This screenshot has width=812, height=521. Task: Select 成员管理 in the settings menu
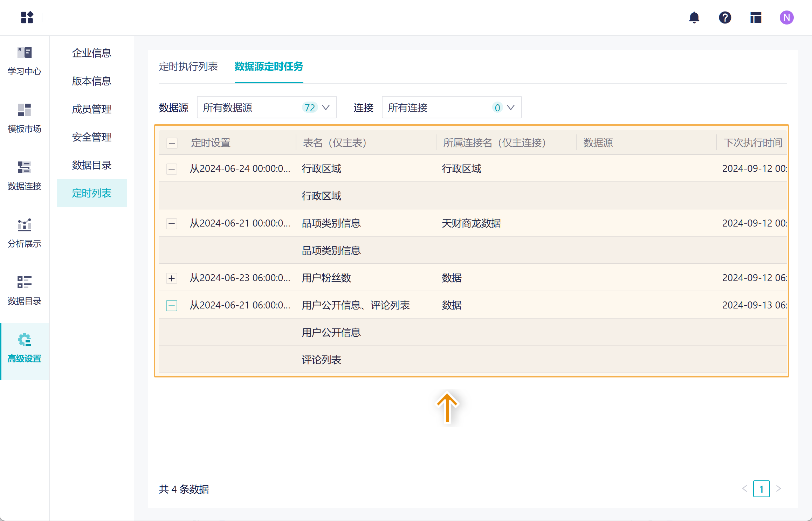click(91, 109)
